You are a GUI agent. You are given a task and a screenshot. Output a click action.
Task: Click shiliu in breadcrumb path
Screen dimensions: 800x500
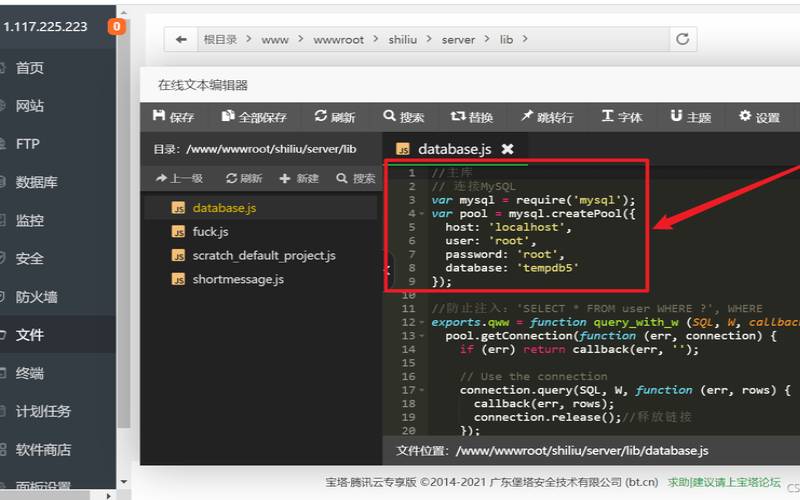point(403,39)
